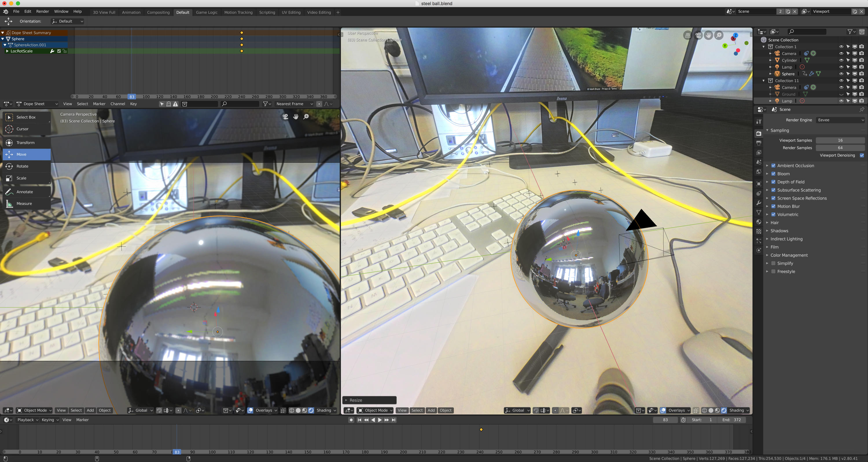The width and height of the screenshot is (868, 462).
Task: Expand the LocRotScale channel group
Action: (x=7, y=51)
